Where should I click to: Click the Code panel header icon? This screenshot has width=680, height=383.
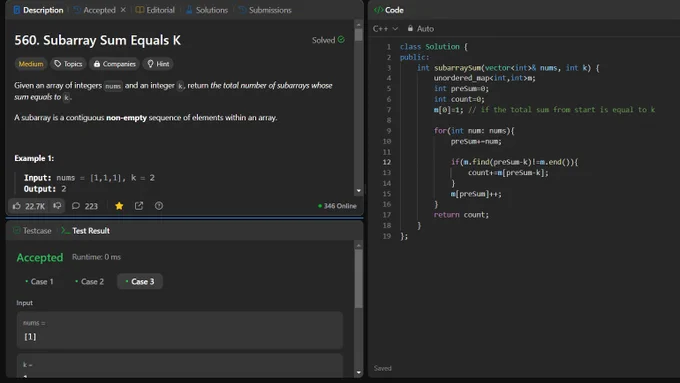[378, 10]
